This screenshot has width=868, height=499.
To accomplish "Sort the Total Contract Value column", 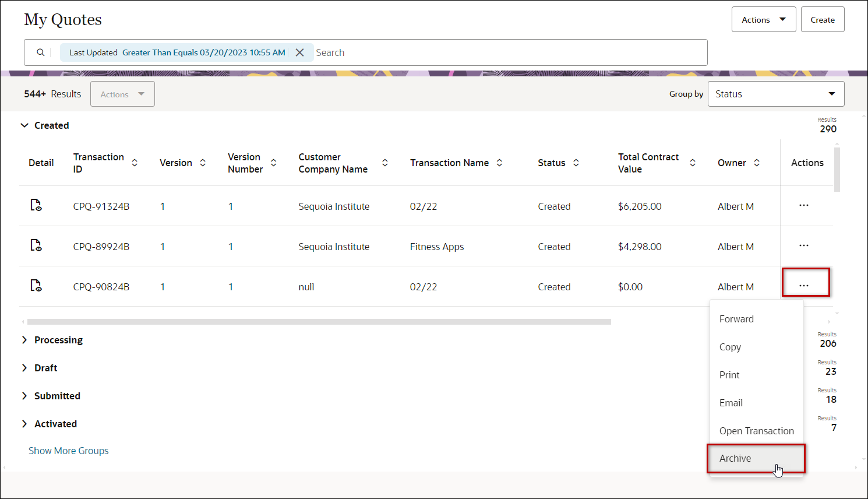I will (693, 163).
